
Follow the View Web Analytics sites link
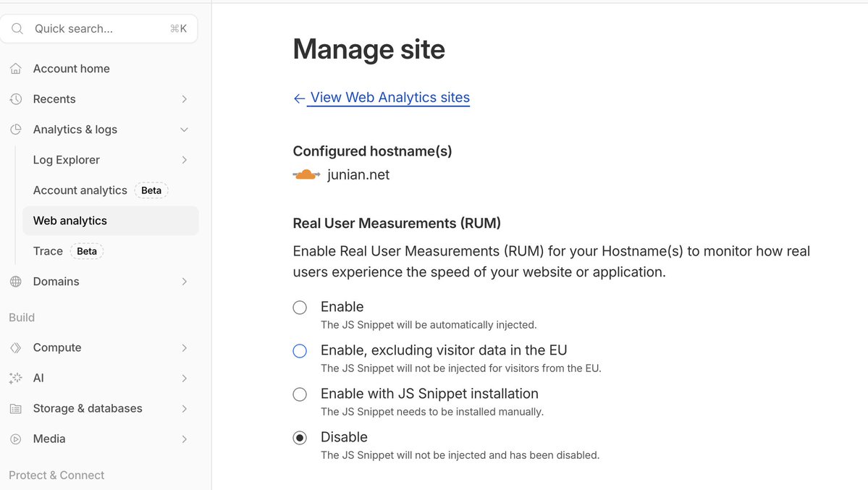point(389,98)
